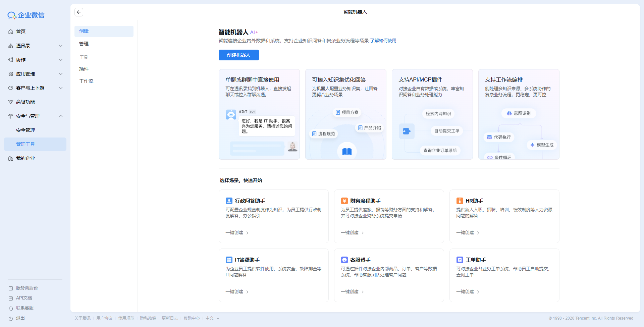Screen dimensions: 644x327
Task: Open the 了解如何使用 link
Action: point(383,41)
